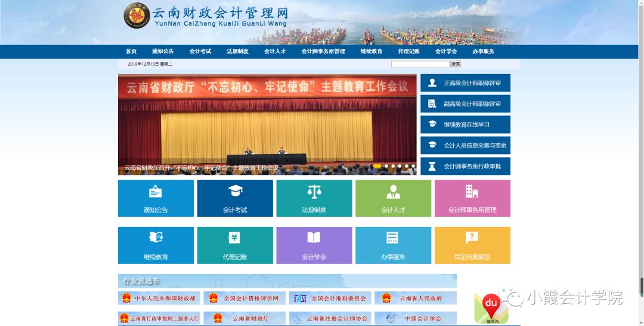The image size is (644, 326).
Task: Visit 云南省人民政府 link
Action: point(415,299)
